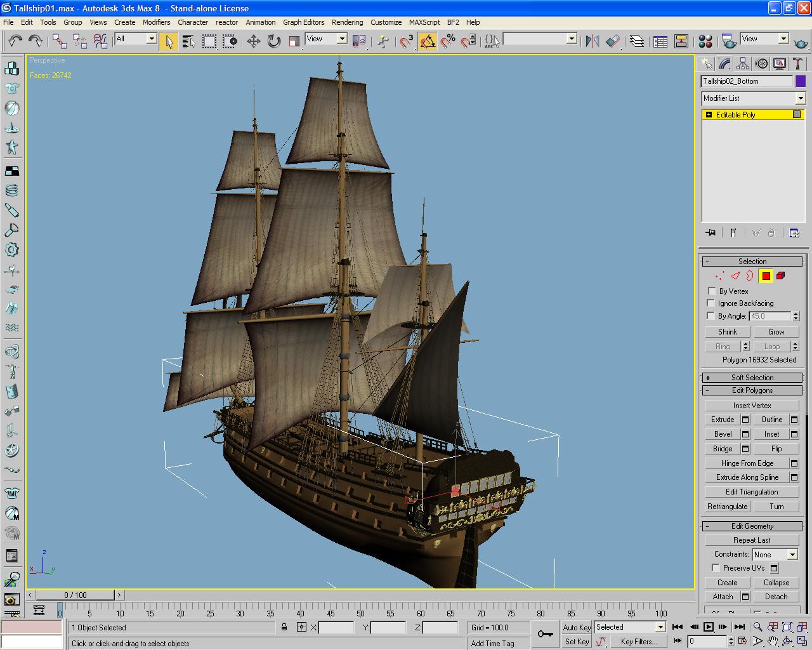The image size is (812, 650).
Task: Enable the Preserve UVs checkbox
Action: click(716, 567)
